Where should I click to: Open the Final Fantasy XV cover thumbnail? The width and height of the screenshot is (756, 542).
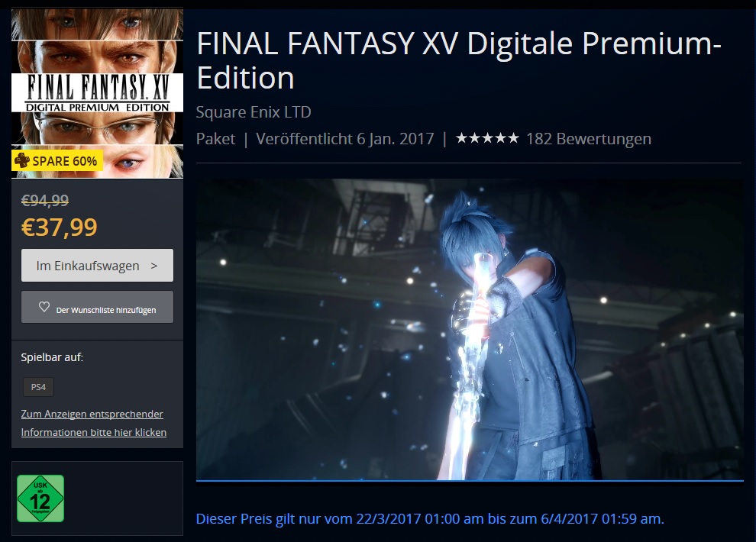pyautogui.click(x=98, y=93)
